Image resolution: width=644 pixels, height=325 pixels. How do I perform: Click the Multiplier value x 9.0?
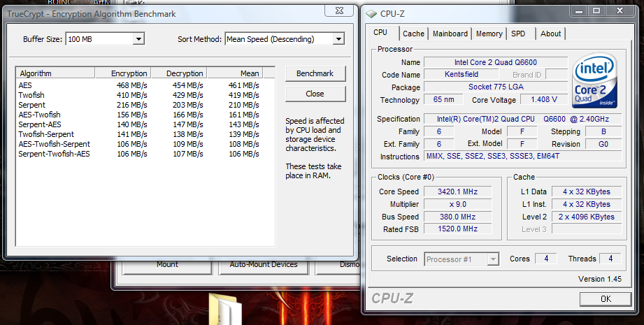pyautogui.click(x=457, y=204)
